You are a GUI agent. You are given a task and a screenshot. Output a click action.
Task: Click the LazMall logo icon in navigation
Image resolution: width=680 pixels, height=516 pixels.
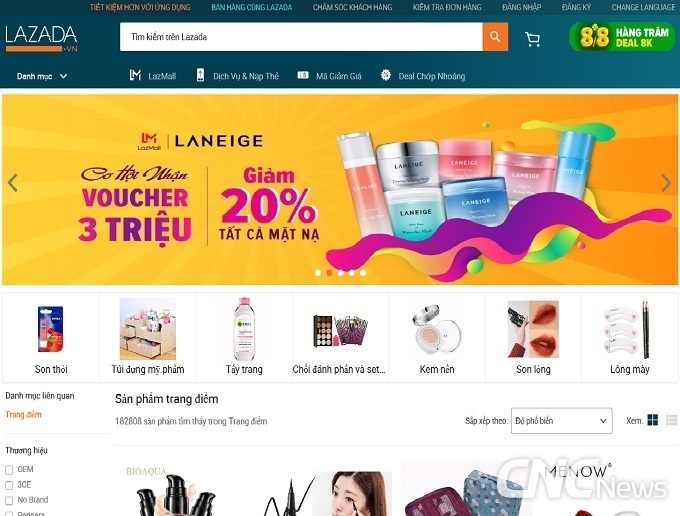point(135,75)
